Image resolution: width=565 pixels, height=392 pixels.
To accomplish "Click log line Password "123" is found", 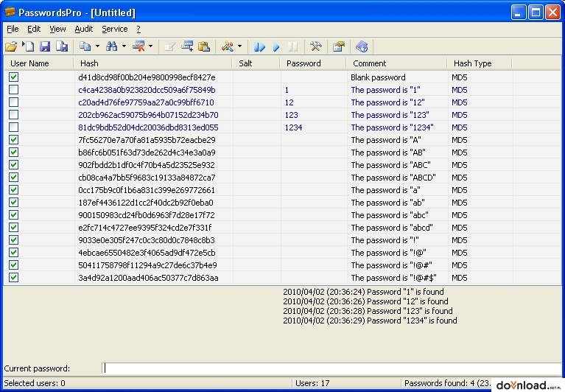I will pos(368,311).
